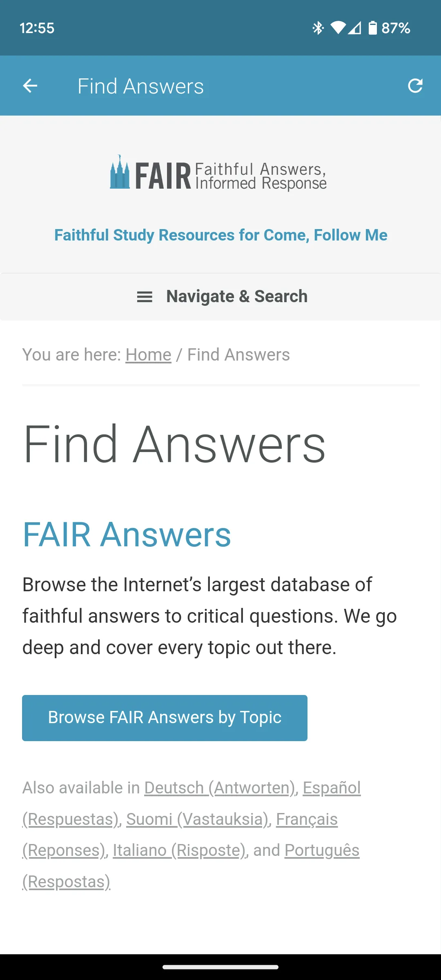This screenshot has width=441, height=980.
Task: Tap the FAIR Answers heading
Action: (127, 535)
